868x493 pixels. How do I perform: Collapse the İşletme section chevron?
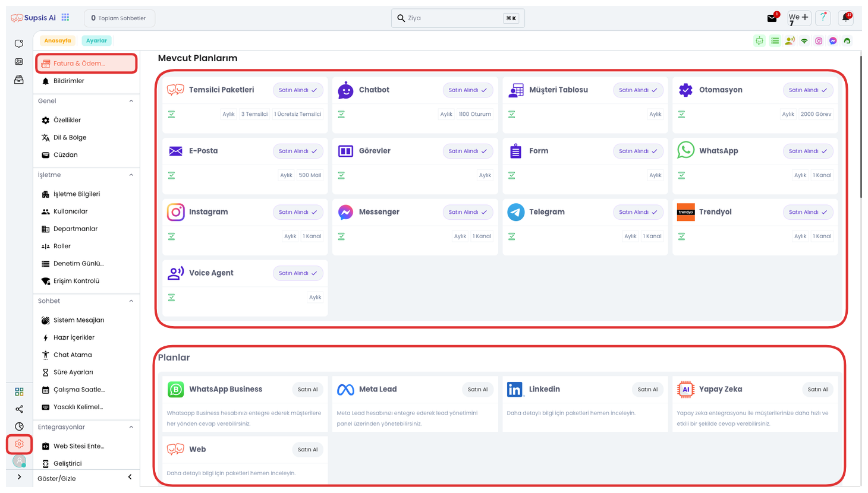[x=131, y=175]
